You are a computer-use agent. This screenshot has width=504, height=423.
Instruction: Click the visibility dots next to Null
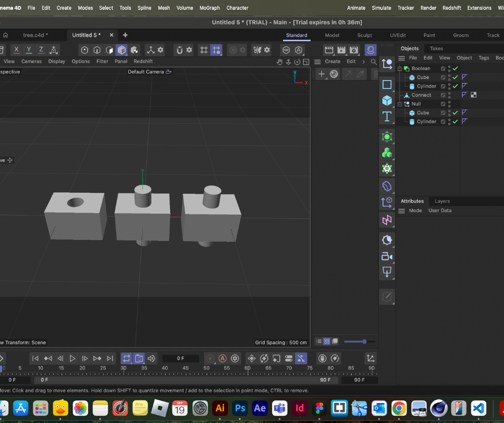(x=449, y=104)
